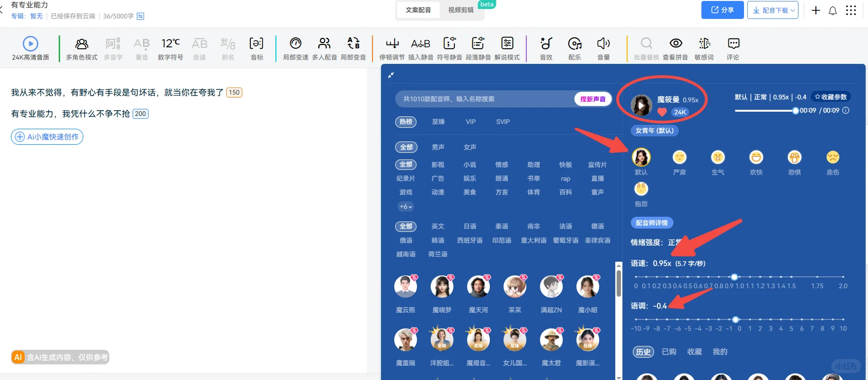The image size is (868, 380).
Task: Click Ai小魔快速创作 button
Action: point(47,137)
